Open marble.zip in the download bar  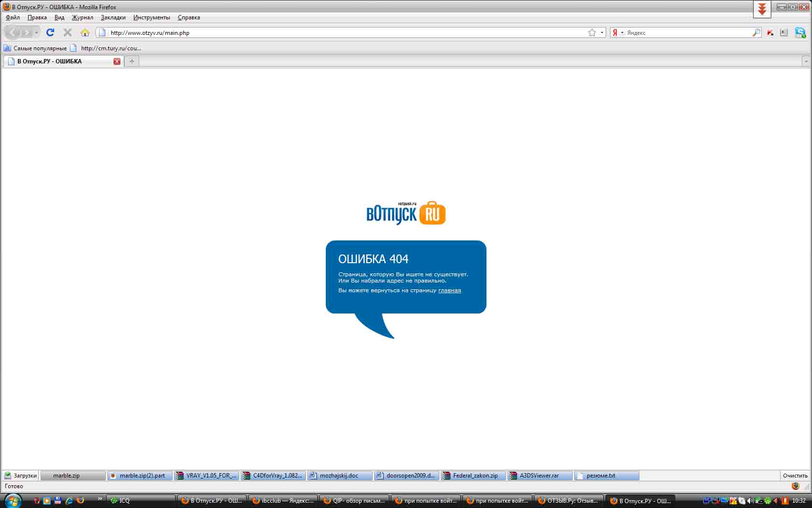72,476
